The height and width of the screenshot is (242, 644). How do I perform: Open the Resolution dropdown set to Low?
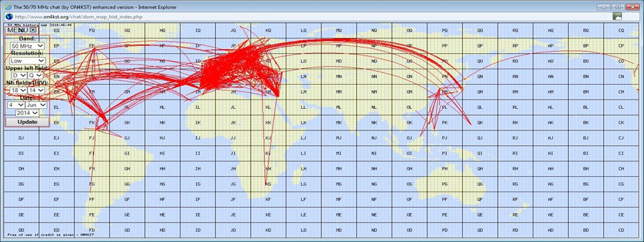point(28,61)
